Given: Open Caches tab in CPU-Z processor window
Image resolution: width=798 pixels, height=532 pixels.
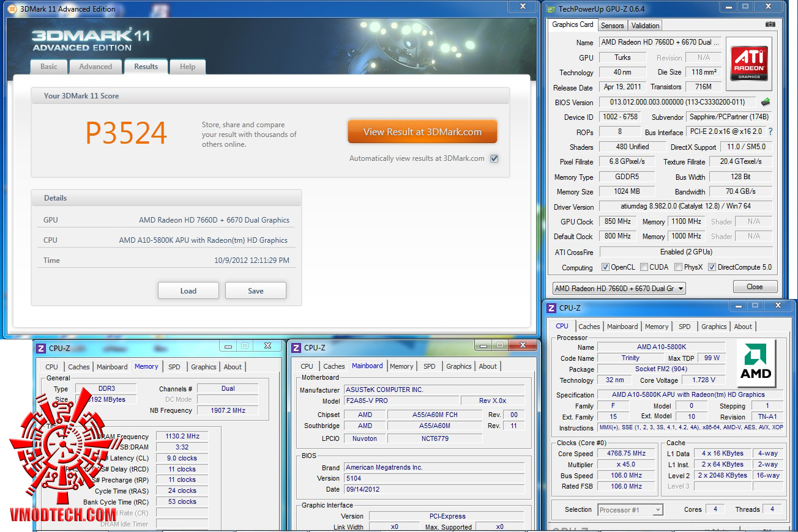Looking at the screenshot, I should 589,327.
